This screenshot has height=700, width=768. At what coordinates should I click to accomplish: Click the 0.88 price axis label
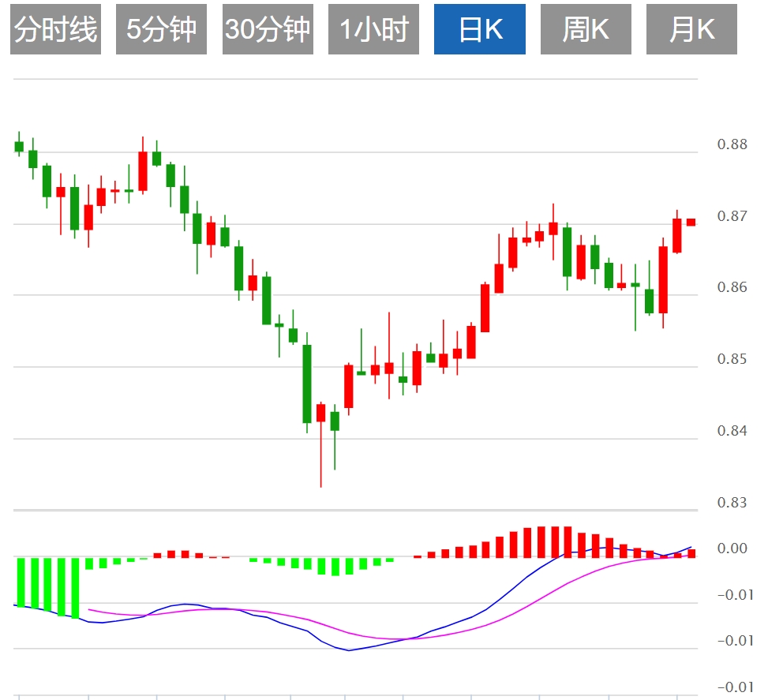click(732, 144)
